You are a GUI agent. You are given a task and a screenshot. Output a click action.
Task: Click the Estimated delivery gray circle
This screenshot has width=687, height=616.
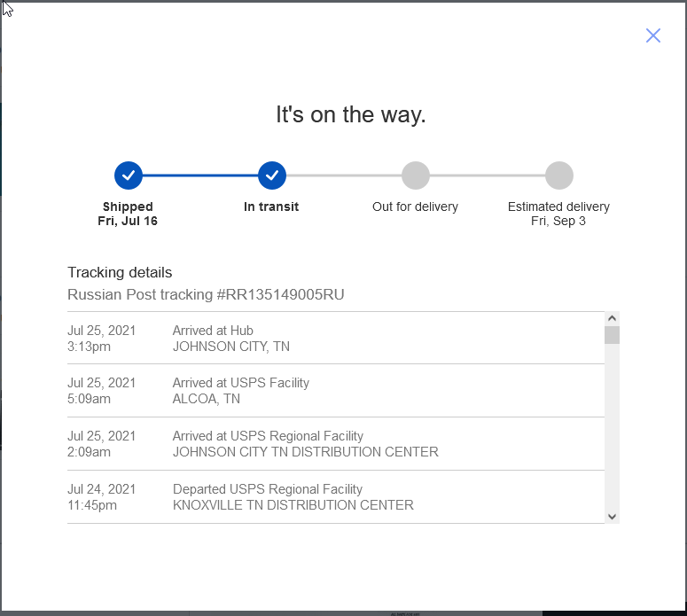pyautogui.click(x=559, y=175)
